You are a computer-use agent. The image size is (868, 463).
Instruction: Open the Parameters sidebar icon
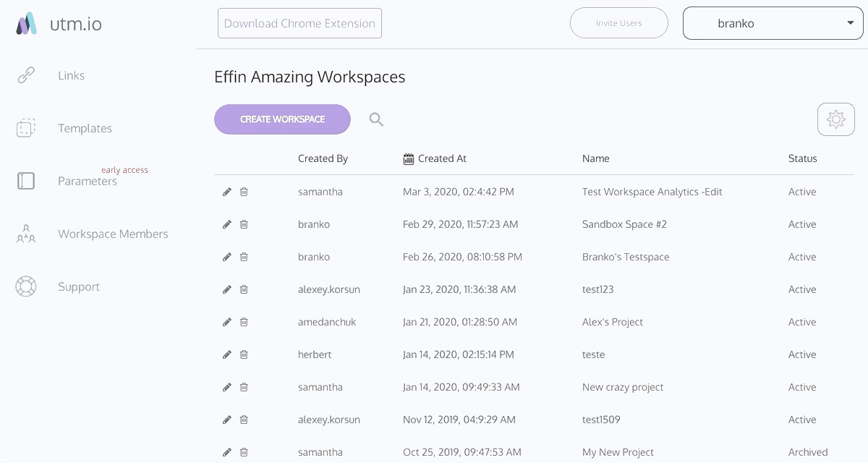(x=26, y=181)
